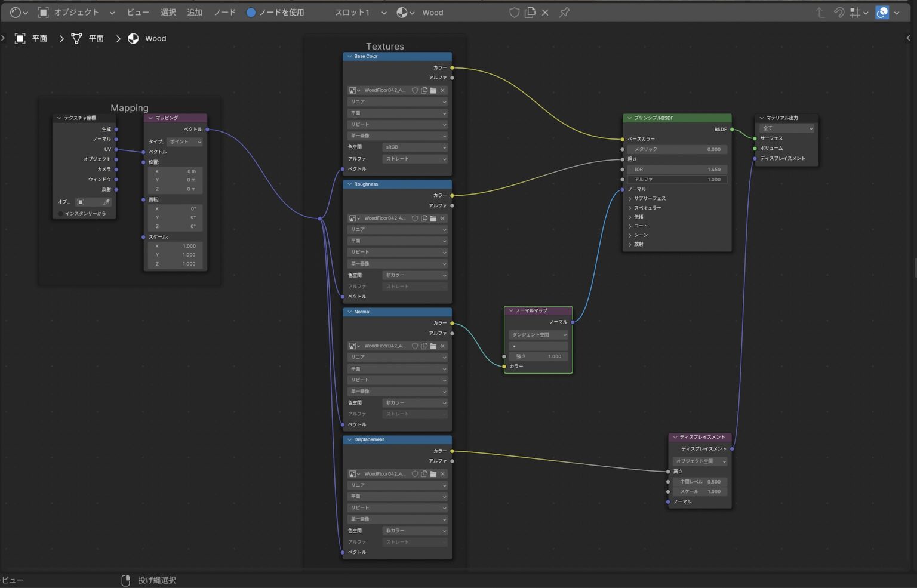The width and height of the screenshot is (917, 588).
Task: Click the image icon on the Roughness texture node
Action: tap(352, 218)
